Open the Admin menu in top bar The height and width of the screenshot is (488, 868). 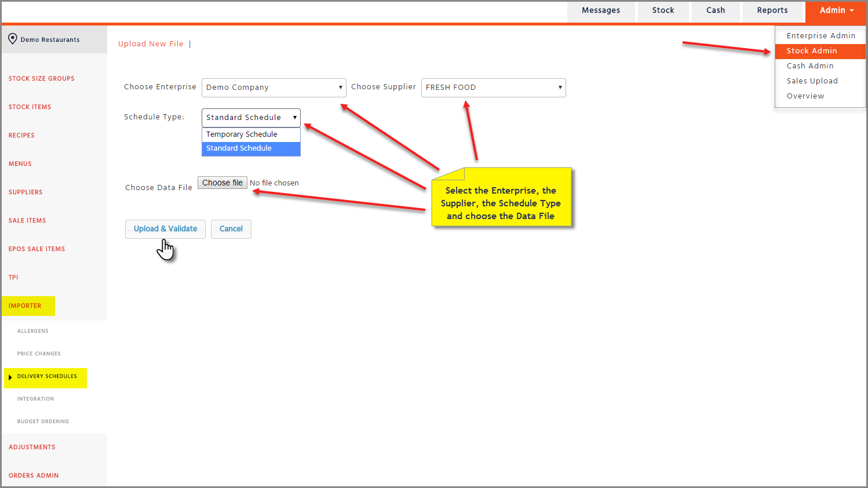(x=836, y=10)
